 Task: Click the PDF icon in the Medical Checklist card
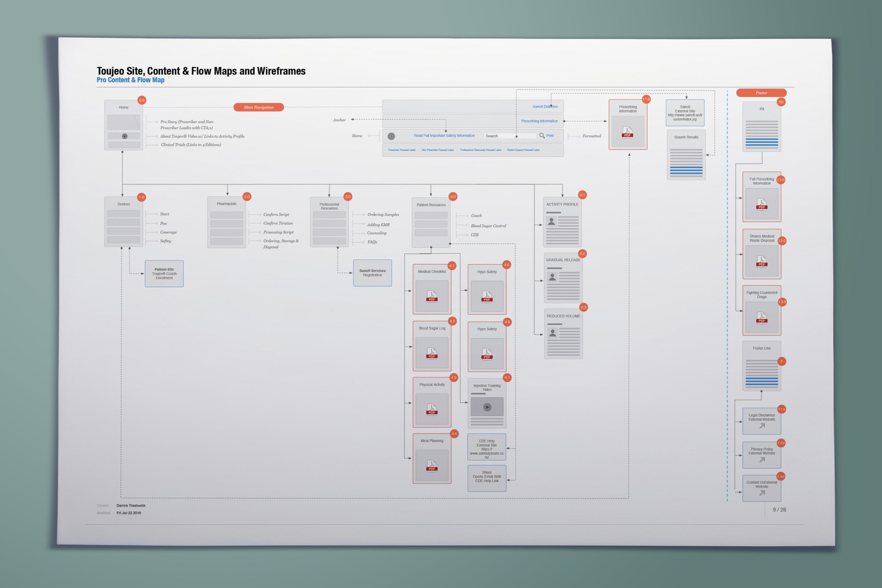[x=432, y=296]
